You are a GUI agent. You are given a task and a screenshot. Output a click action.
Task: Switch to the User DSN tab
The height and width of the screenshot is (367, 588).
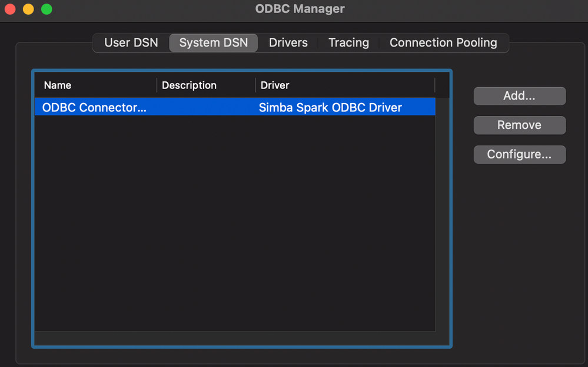click(131, 43)
